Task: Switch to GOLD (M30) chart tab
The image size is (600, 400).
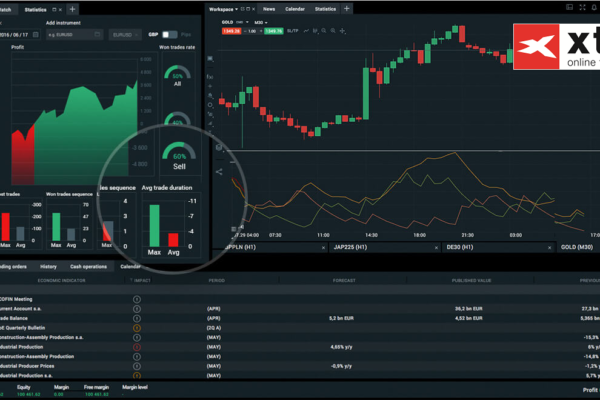Action: [x=577, y=247]
